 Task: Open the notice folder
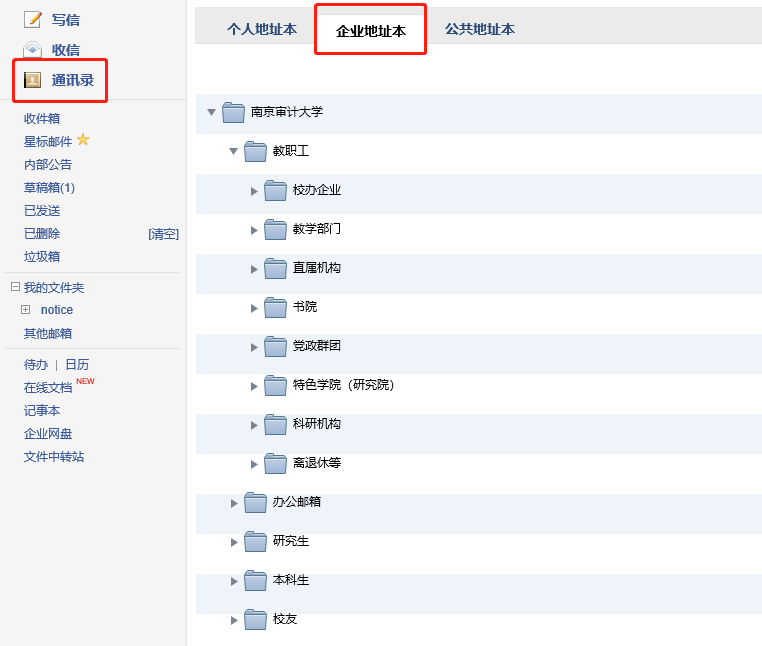(57, 310)
